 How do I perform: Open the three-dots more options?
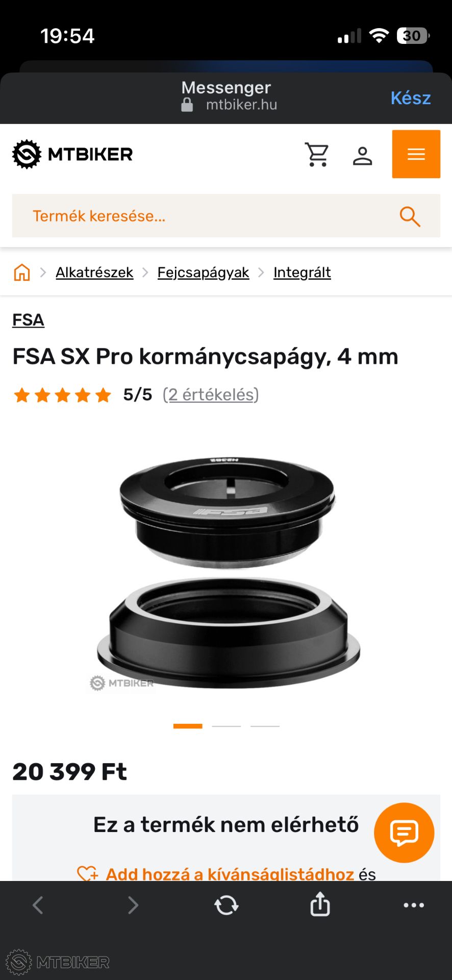[414, 905]
